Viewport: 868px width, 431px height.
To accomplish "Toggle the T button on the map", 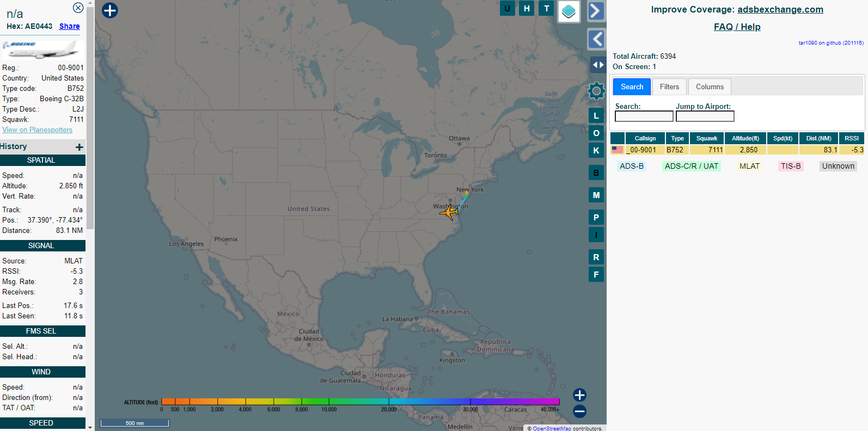I will 546,8.
